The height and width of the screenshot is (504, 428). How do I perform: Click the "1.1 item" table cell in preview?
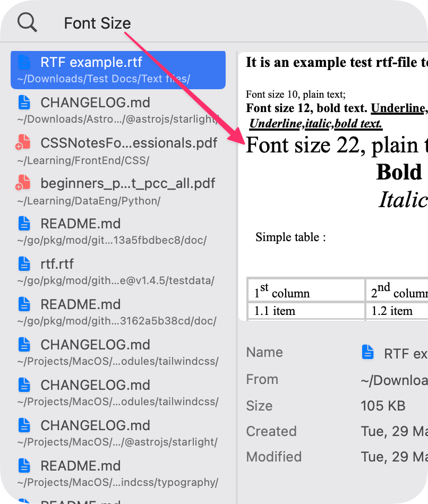[275, 311]
